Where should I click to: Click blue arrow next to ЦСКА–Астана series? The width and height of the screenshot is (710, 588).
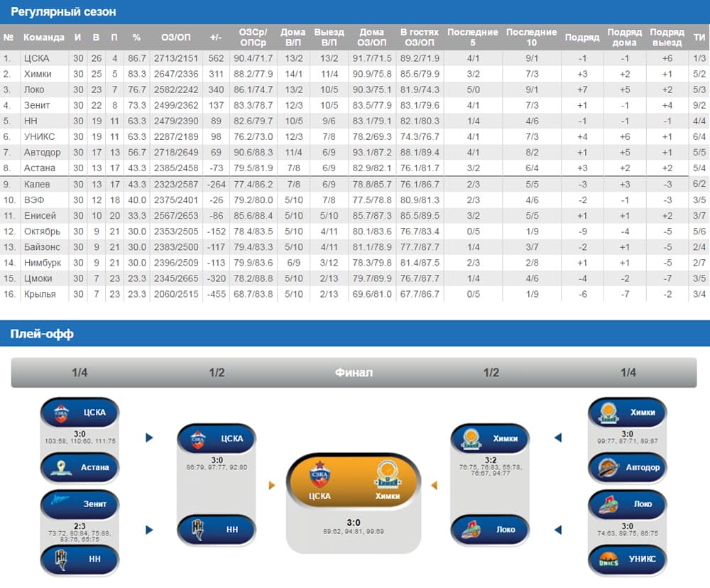tap(149, 438)
